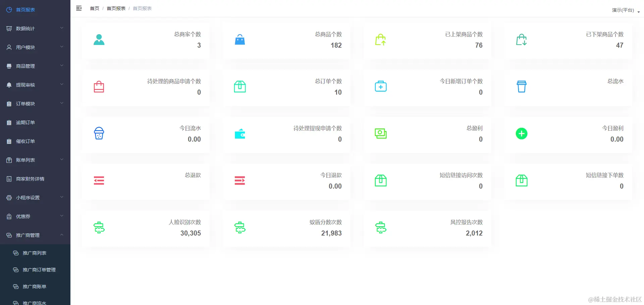Click the 今日新增订单个数 card label
Screen dimensions: 644x305
[461, 81]
